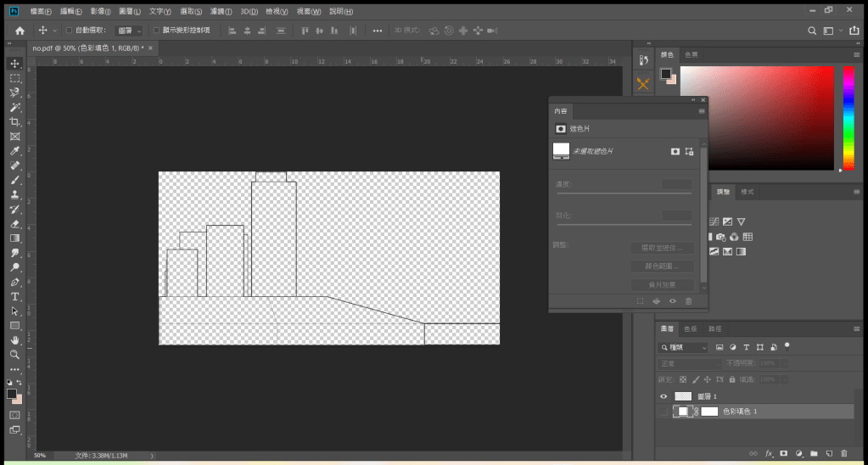Click the 色彩填色 1 layer mask thumbnail
Screen dimensions: 868x465
709,412
